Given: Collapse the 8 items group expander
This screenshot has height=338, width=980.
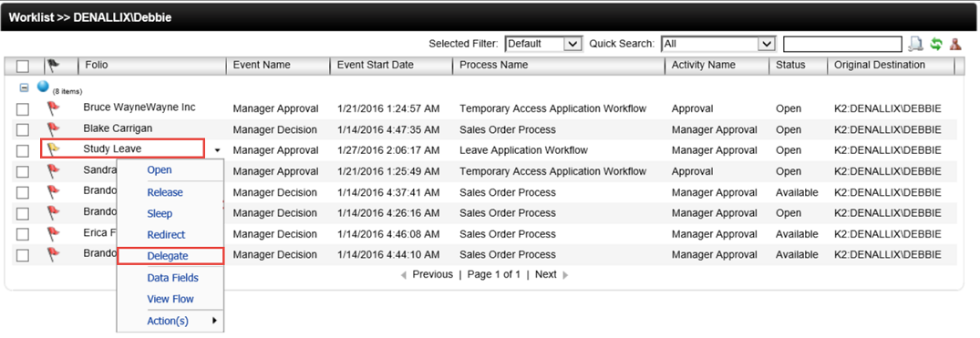Looking at the screenshot, I should (25, 88).
